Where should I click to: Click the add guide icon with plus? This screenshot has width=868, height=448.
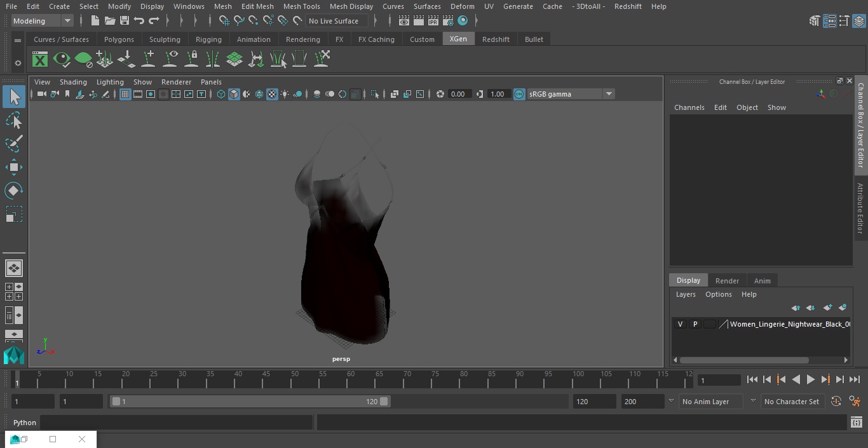[x=148, y=59]
